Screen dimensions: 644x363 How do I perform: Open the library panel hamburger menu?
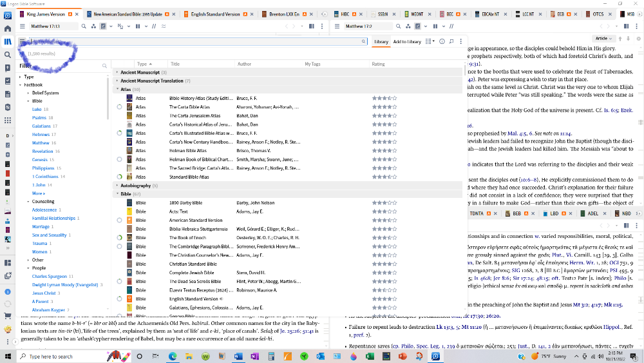pos(22,41)
